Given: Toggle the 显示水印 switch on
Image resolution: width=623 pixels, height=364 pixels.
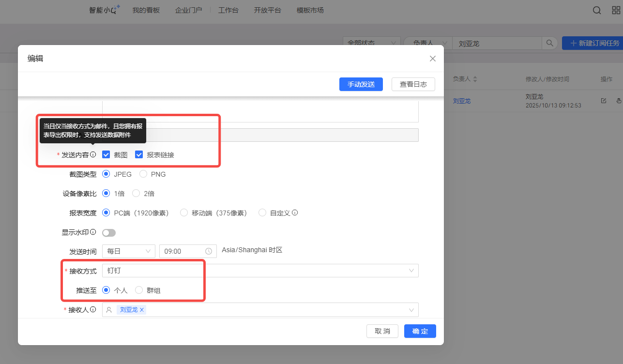Looking at the screenshot, I should point(109,233).
